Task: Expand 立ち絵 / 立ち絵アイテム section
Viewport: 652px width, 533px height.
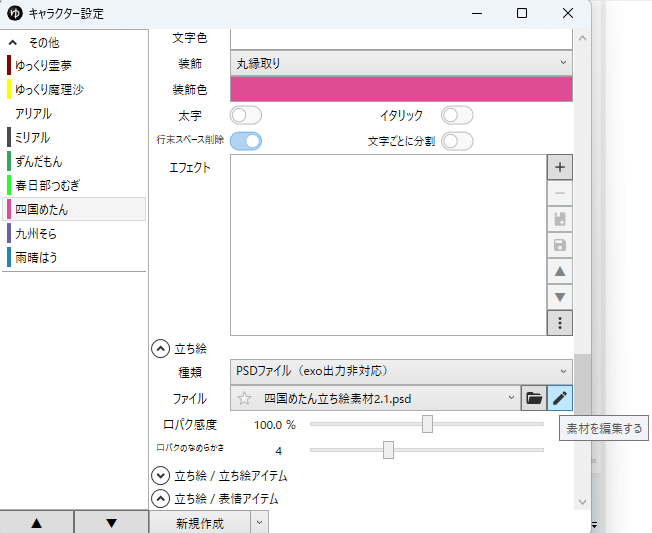Action: tap(161, 475)
